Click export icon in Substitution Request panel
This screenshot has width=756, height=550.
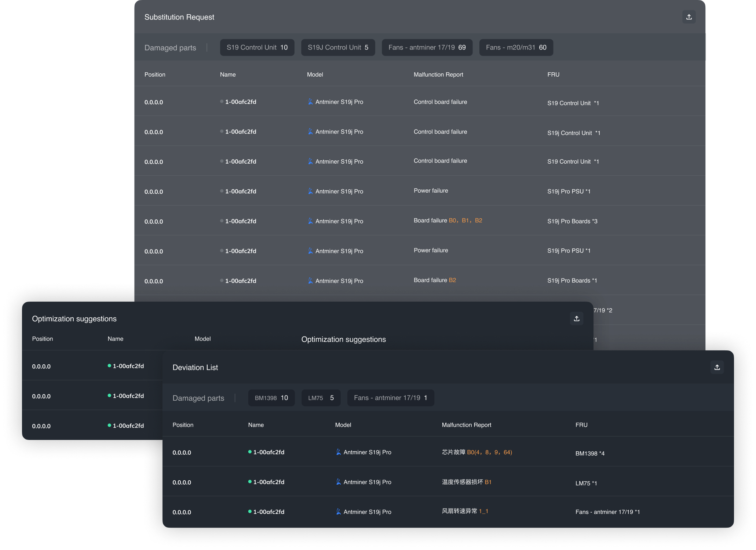[x=689, y=17]
